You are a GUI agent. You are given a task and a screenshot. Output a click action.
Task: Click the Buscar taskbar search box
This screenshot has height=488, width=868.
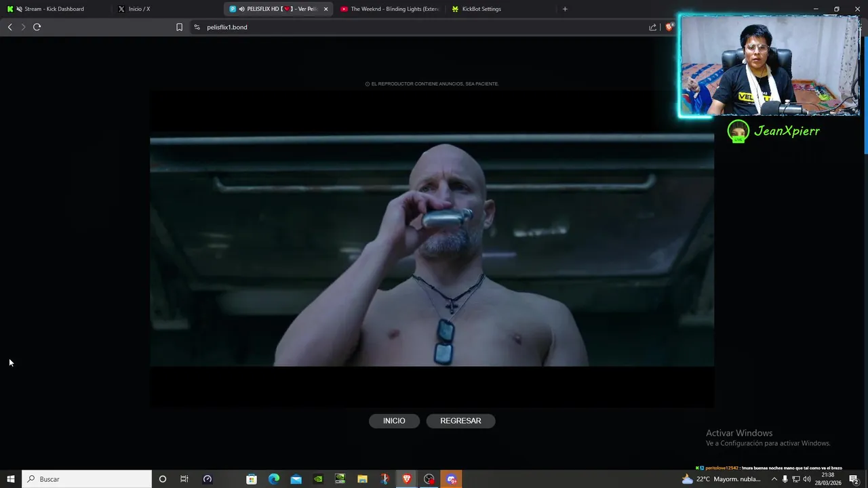click(87, 479)
